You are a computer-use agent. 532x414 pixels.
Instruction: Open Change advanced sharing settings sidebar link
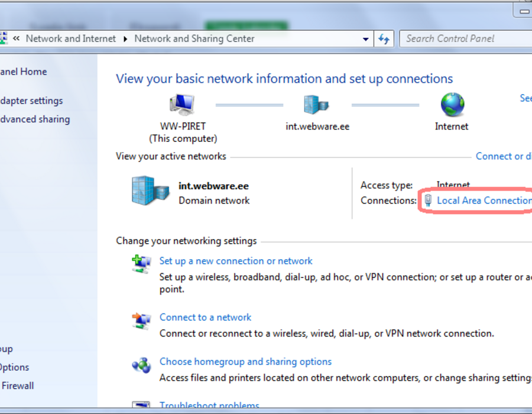point(35,119)
